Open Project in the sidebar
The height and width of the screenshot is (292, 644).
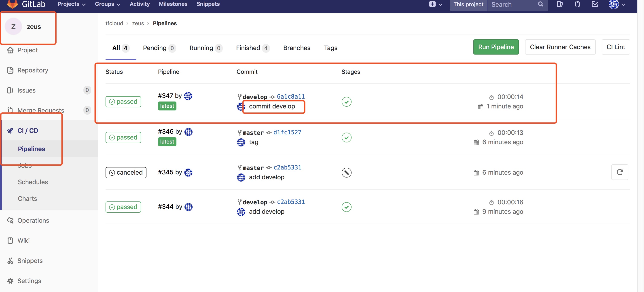23,50
